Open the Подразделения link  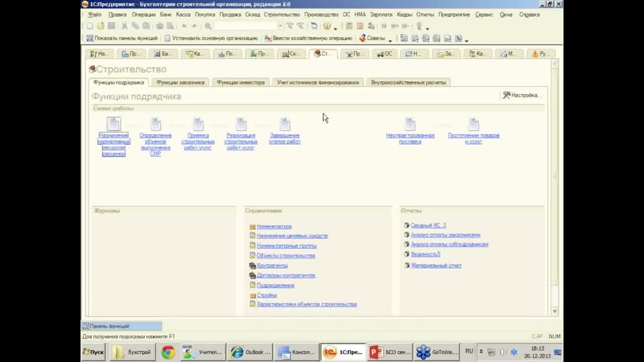pyautogui.click(x=275, y=286)
